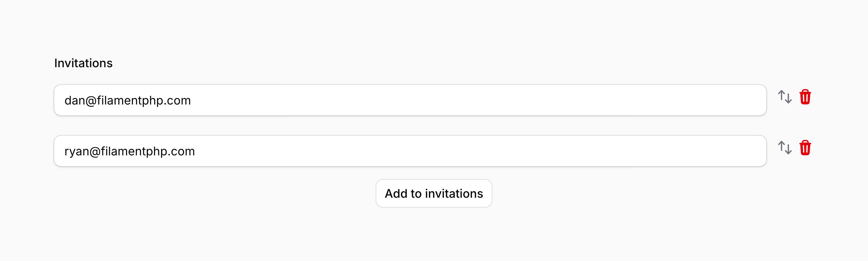Delete the ryan@filamentphp.com invitation
This screenshot has height=261, width=868.
click(x=805, y=148)
